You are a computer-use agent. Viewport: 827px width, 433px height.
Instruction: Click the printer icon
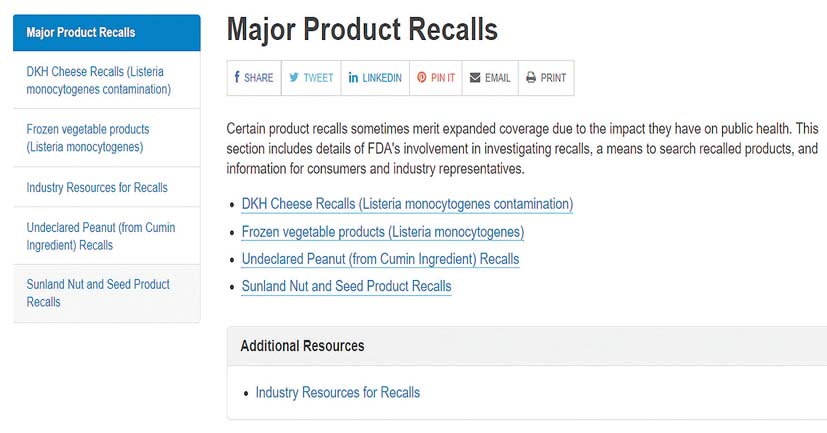[x=531, y=78]
